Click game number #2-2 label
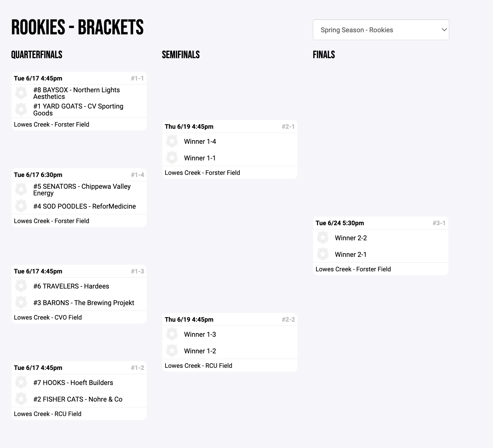The height and width of the screenshot is (448, 493). [288, 320]
